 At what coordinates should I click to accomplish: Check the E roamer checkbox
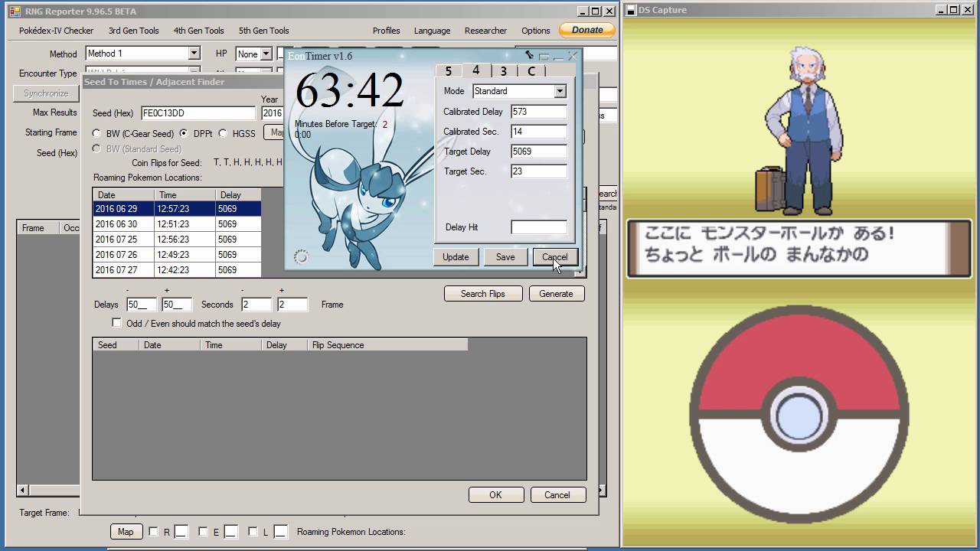pyautogui.click(x=203, y=531)
